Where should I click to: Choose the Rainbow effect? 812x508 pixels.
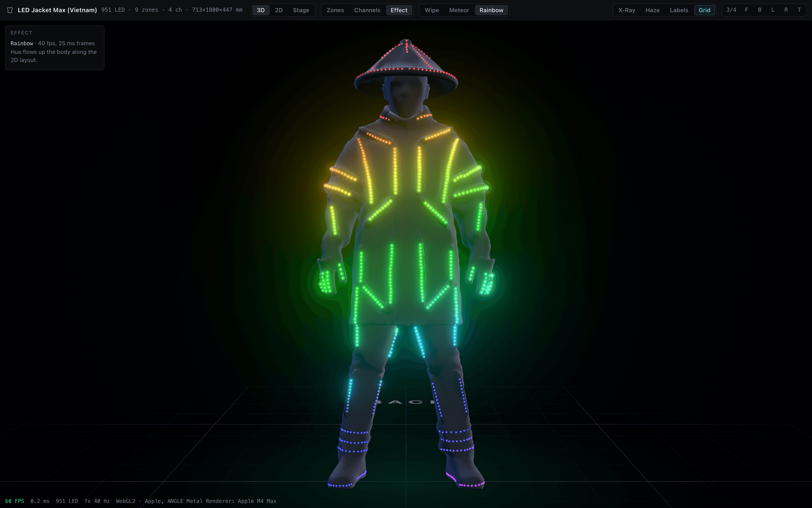(x=491, y=10)
